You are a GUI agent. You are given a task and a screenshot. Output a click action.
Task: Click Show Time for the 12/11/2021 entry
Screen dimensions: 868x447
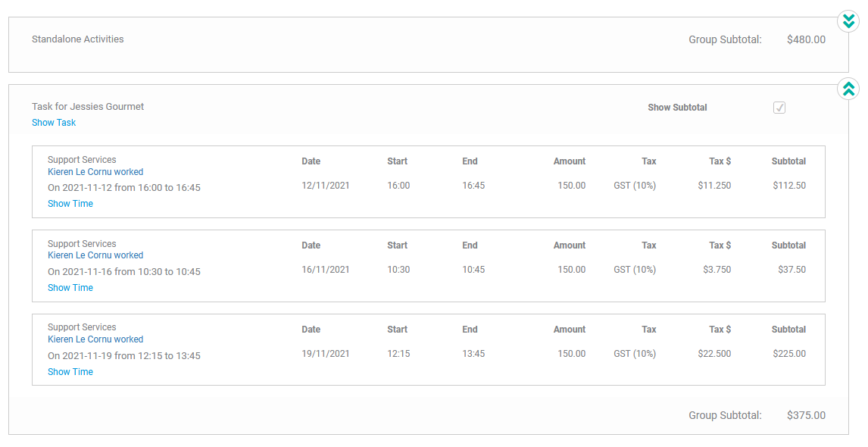coord(70,203)
